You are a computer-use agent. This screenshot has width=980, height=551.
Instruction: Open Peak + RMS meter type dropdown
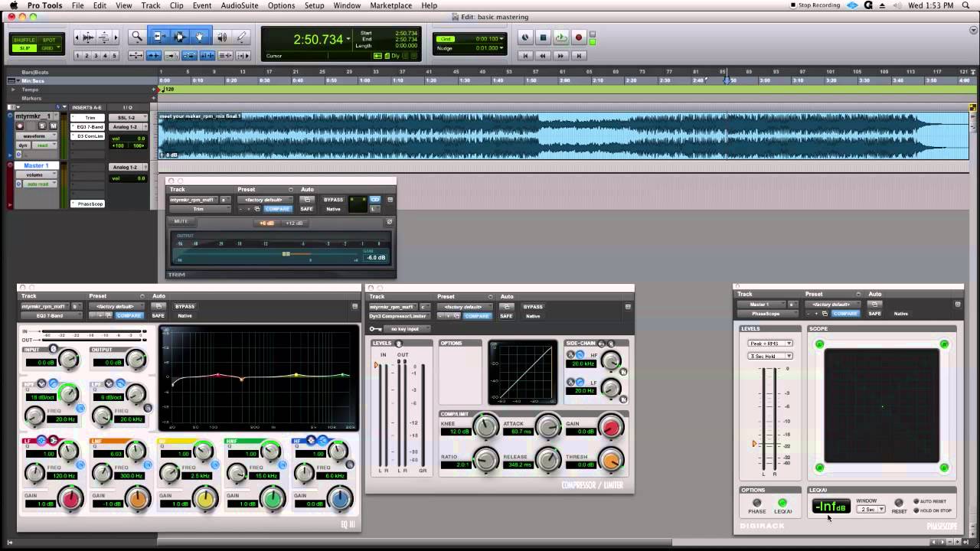click(x=769, y=343)
